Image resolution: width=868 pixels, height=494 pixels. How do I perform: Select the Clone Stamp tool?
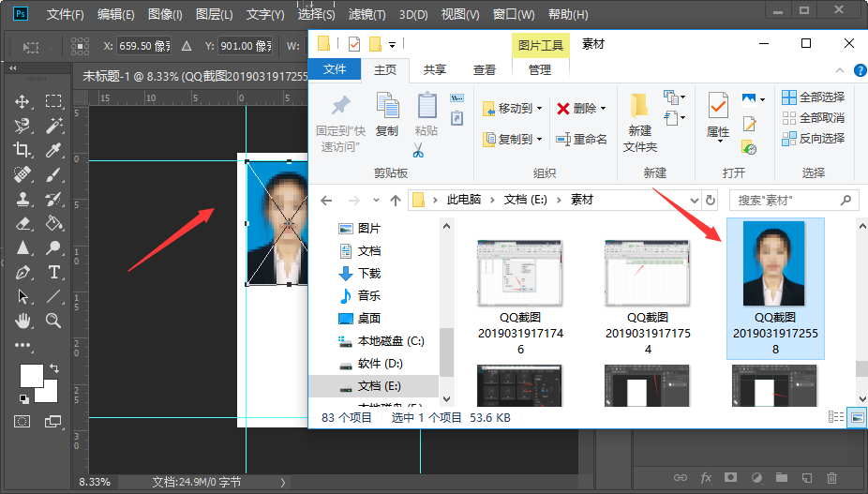pyautogui.click(x=22, y=199)
